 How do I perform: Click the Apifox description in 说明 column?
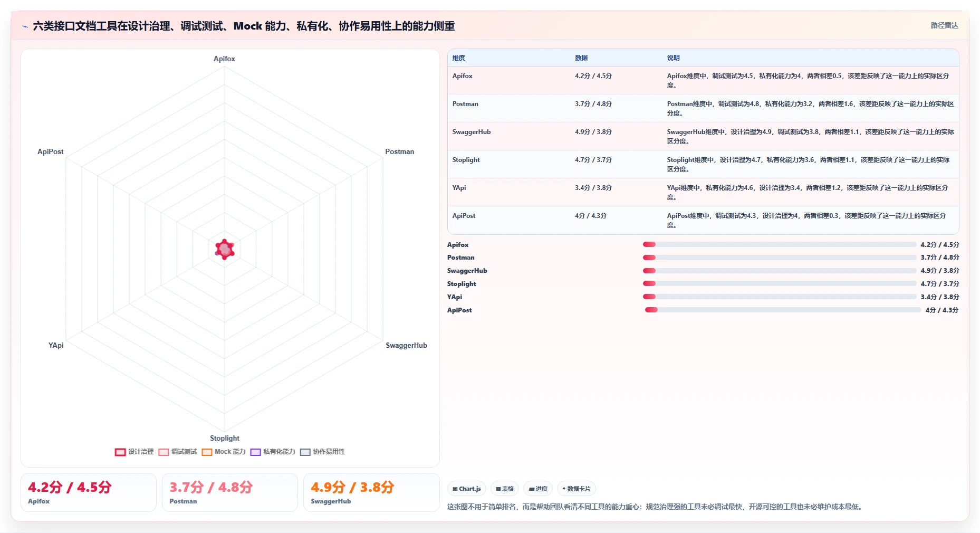click(x=808, y=81)
